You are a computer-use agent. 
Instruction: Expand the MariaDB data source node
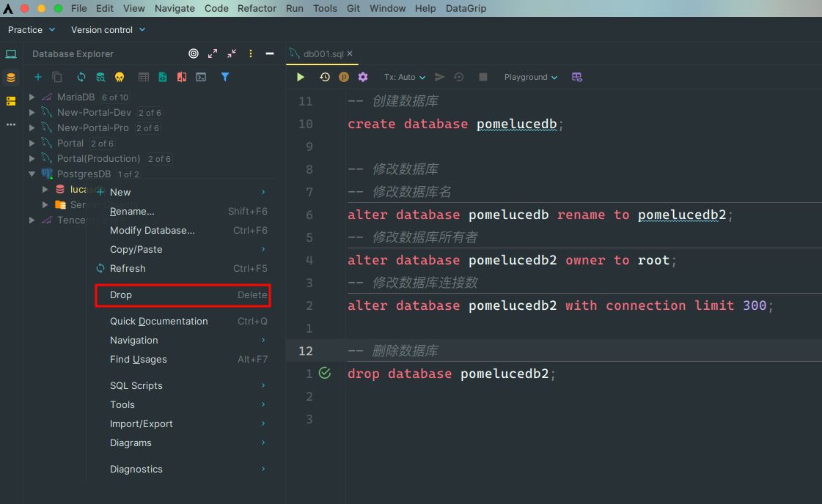(x=32, y=97)
